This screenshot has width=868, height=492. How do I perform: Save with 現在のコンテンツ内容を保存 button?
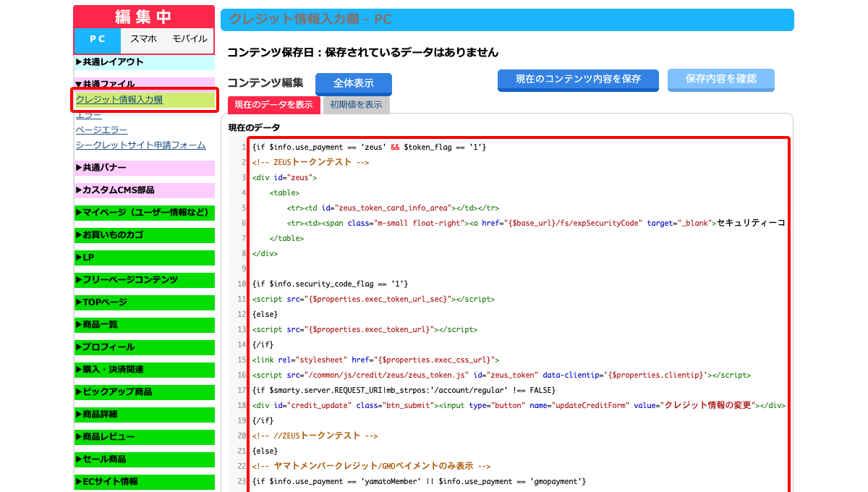pos(578,80)
